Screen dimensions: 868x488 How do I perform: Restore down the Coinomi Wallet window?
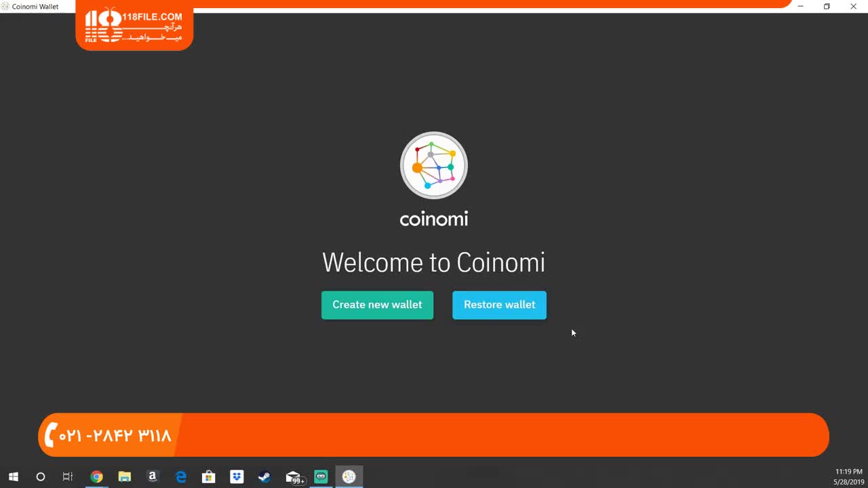pos(827,7)
